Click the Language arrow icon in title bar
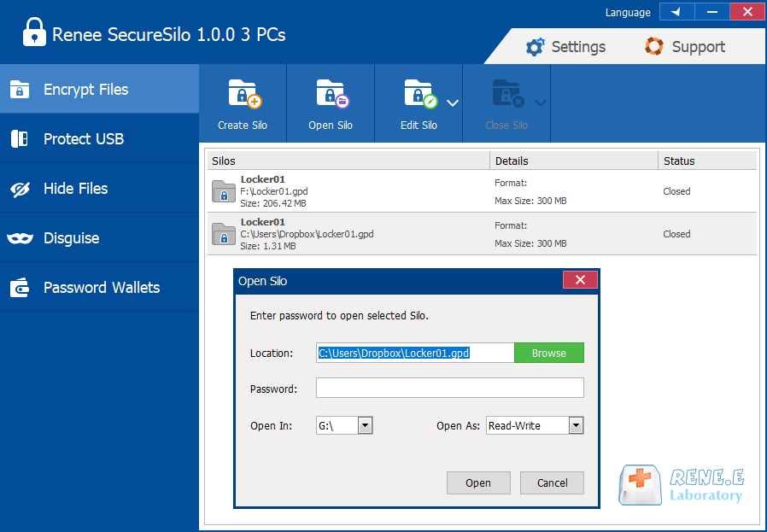The height and width of the screenshot is (532, 767). pyautogui.click(x=676, y=12)
